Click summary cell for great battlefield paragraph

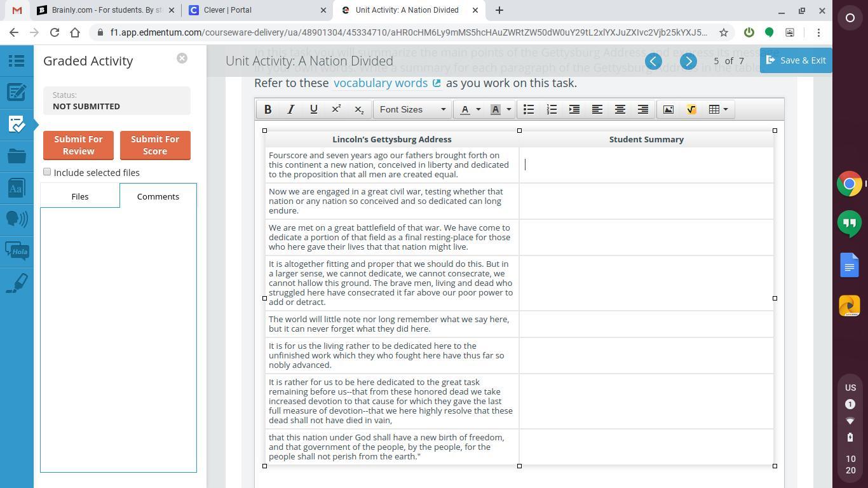coord(646,238)
